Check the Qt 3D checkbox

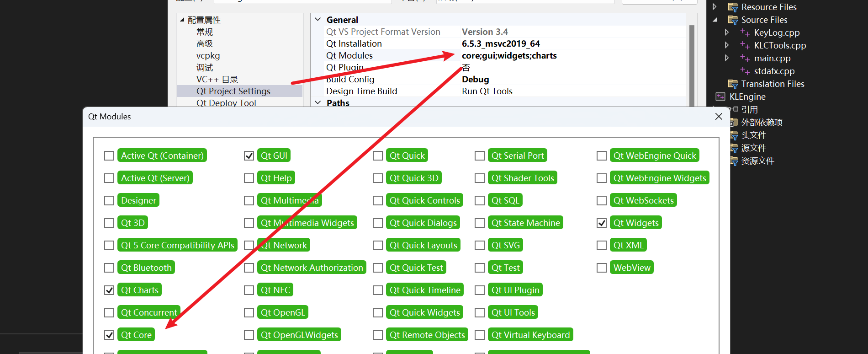coord(109,223)
